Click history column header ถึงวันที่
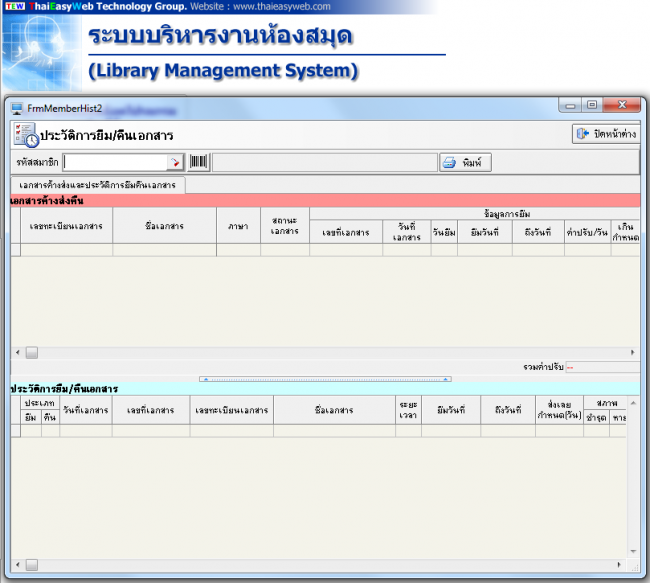 pos(508,410)
